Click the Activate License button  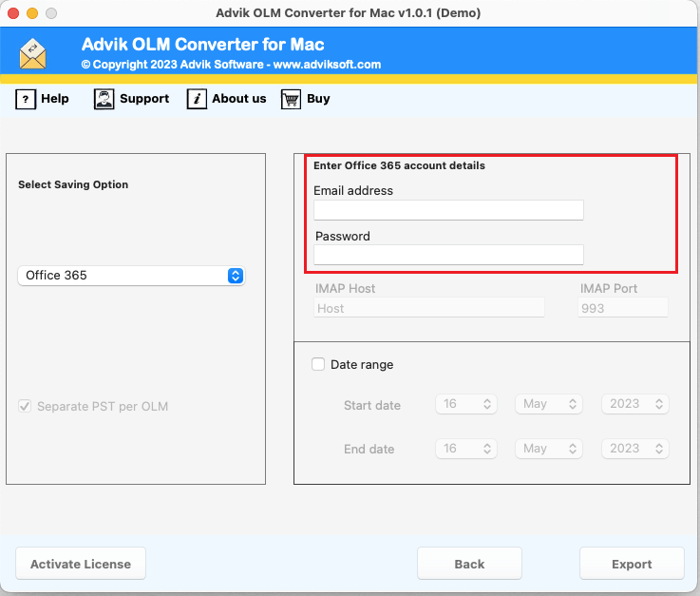point(81,564)
